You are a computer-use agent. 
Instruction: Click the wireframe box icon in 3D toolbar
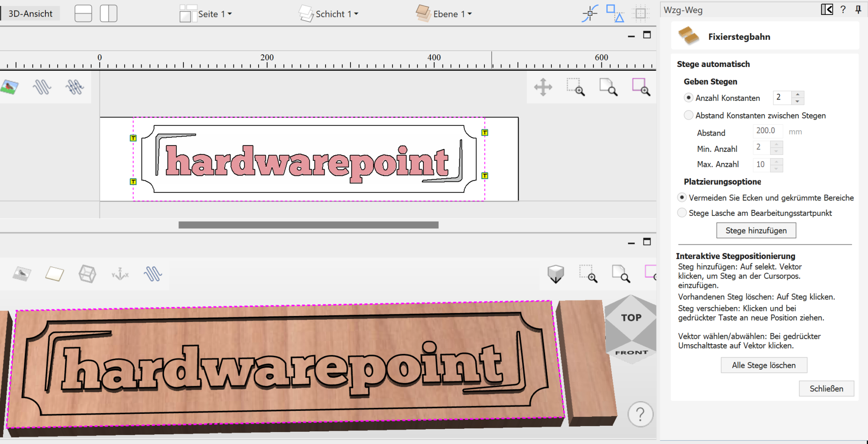point(87,274)
